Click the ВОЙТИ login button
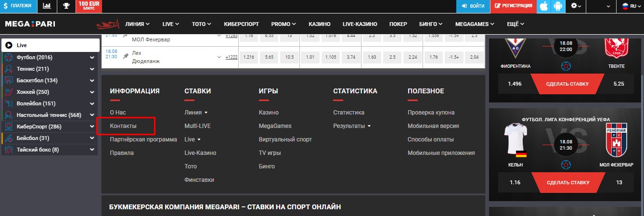Image resolution: width=644 pixels, height=216 pixels. (473, 6)
